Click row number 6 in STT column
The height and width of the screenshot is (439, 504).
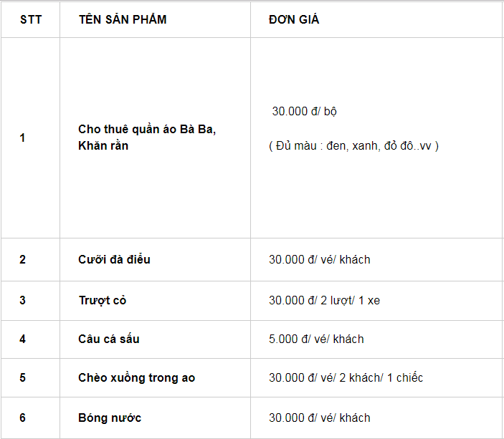click(22, 418)
